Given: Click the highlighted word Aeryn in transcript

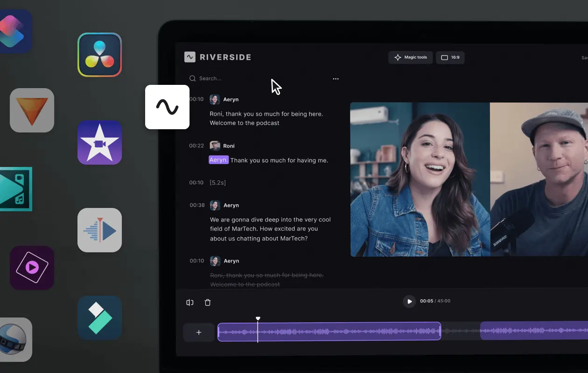Looking at the screenshot, I should point(218,160).
